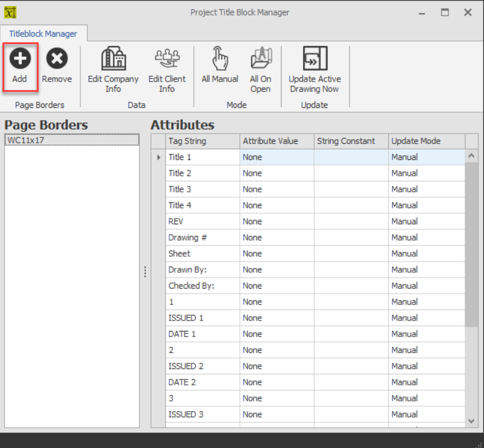Maximize the Project Title Block Manager window
The height and width of the screenshot is (448, 484).
(445, 13)
